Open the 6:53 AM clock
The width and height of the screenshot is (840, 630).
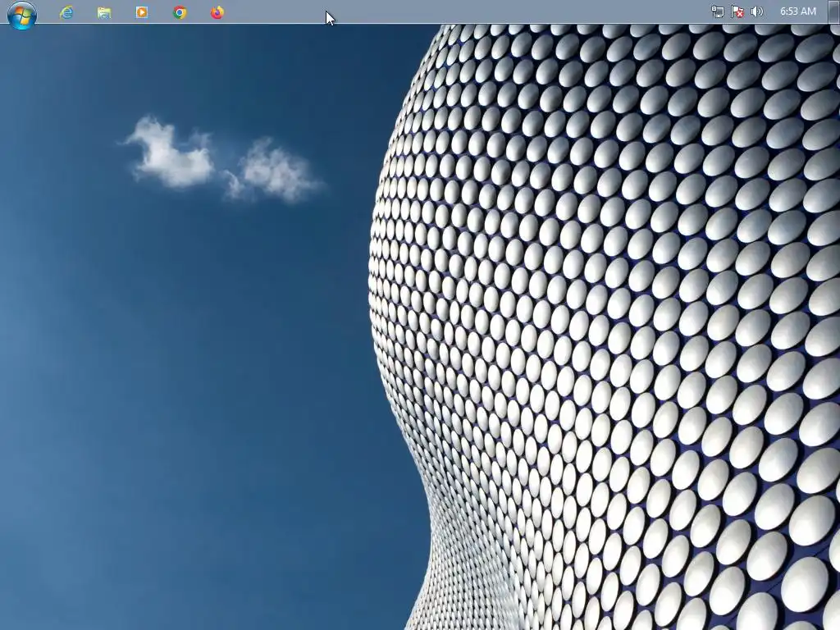click(797, 11)
